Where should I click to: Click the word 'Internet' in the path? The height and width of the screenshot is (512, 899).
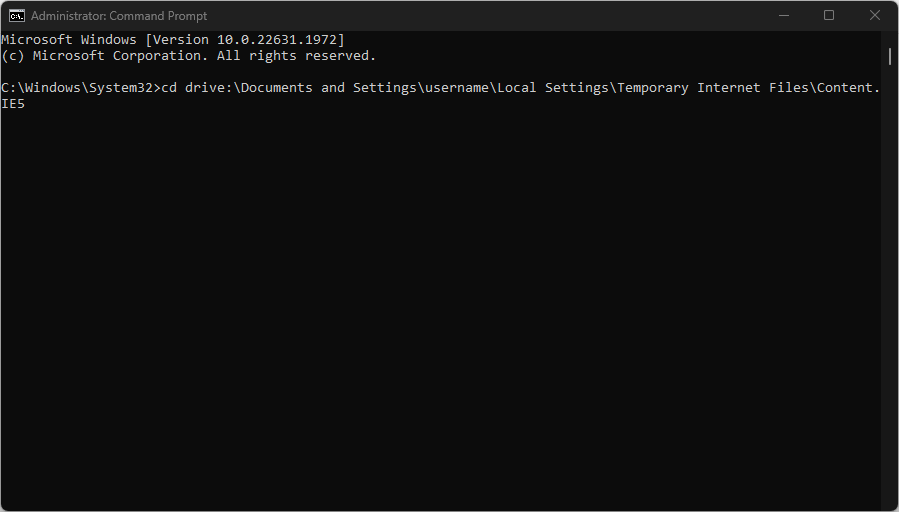729,88
